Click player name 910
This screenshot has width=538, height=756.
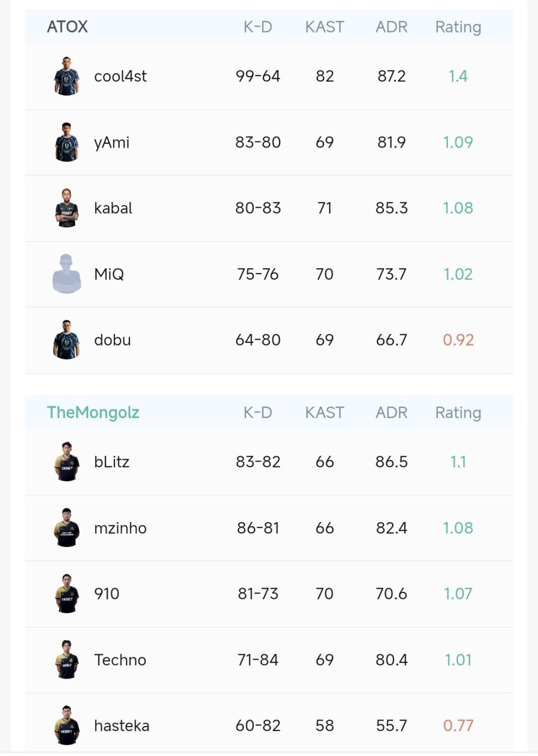tap(107, 594)
